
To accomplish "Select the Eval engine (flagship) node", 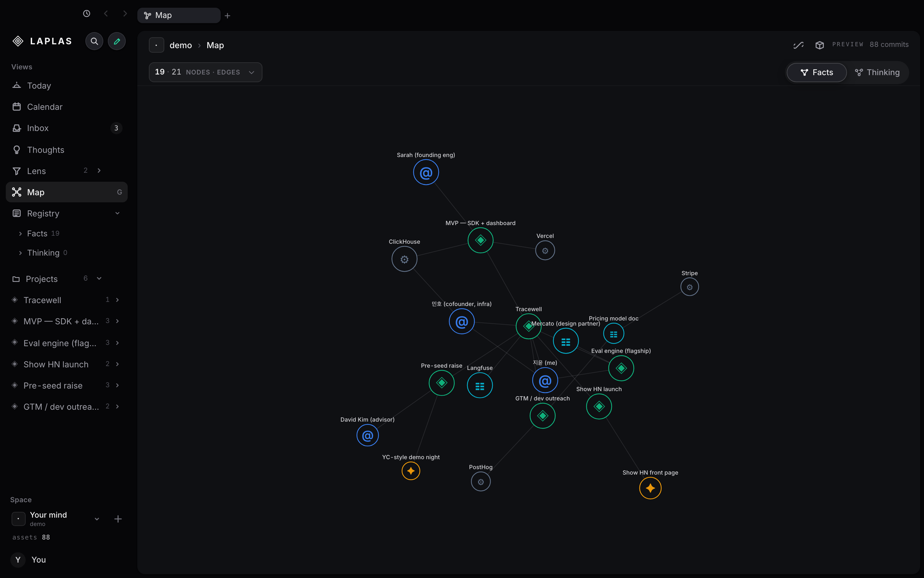I will point(621,368).
